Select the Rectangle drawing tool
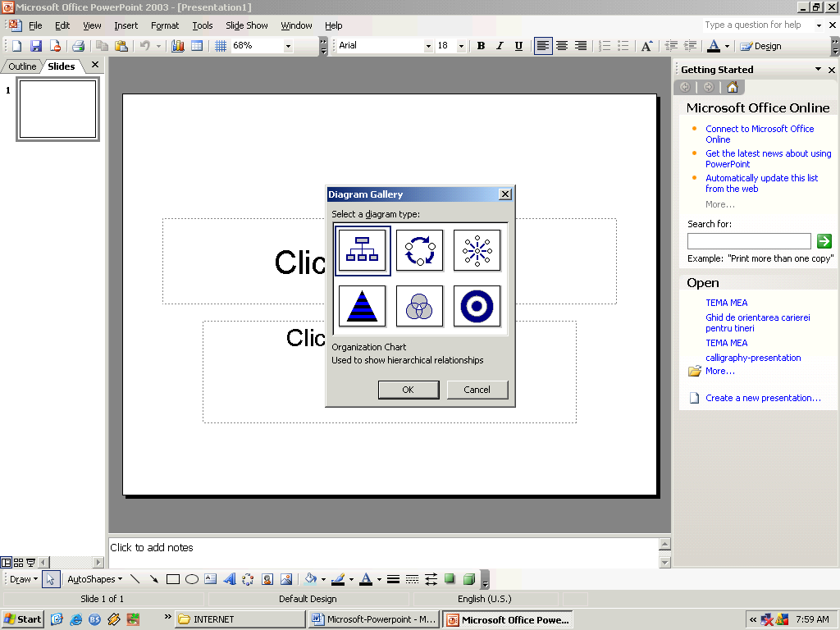The image size is (840, 630). [x=172, y=579]
